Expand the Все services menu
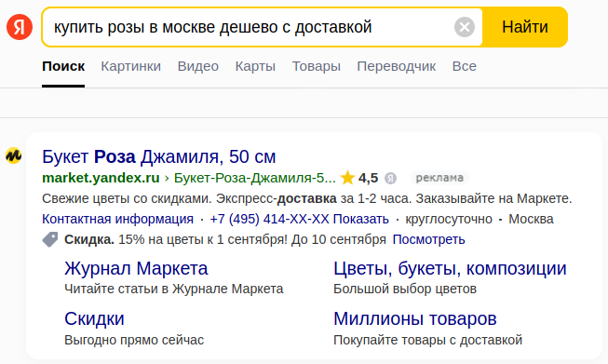This screenshot has height=364, width=608. click(464, 66)
